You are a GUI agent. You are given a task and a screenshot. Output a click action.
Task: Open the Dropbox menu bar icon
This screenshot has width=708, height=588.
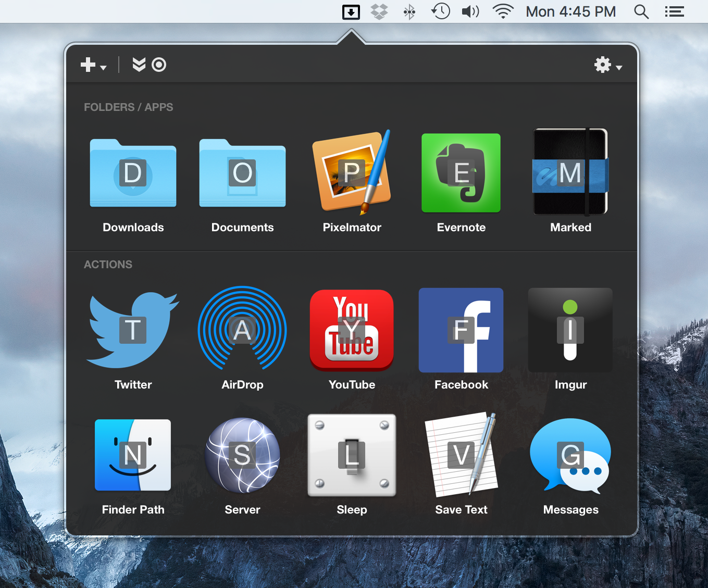point(379,11)
